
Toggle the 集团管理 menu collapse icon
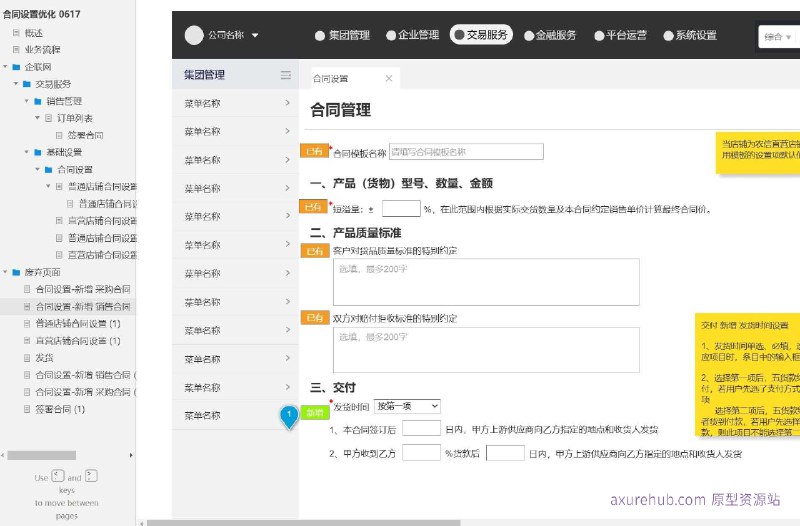[286, 75]
